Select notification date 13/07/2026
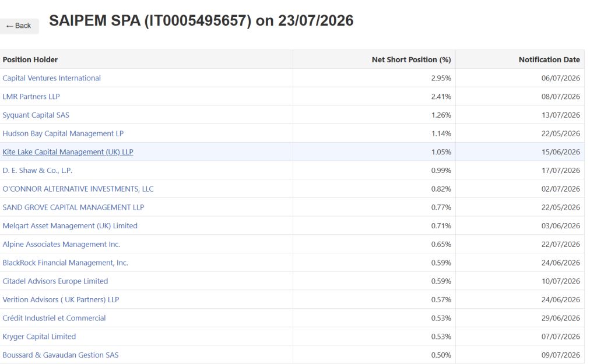 [x=560, y=115]
